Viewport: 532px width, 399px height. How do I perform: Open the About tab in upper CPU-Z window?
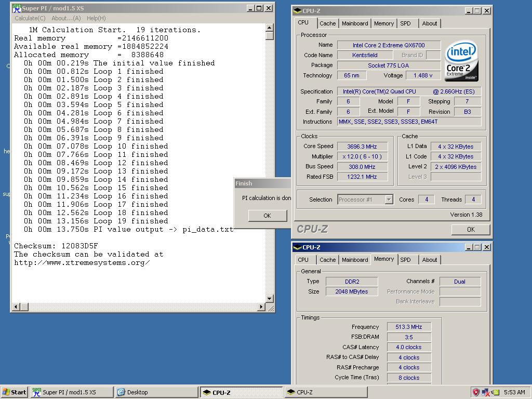430,23
